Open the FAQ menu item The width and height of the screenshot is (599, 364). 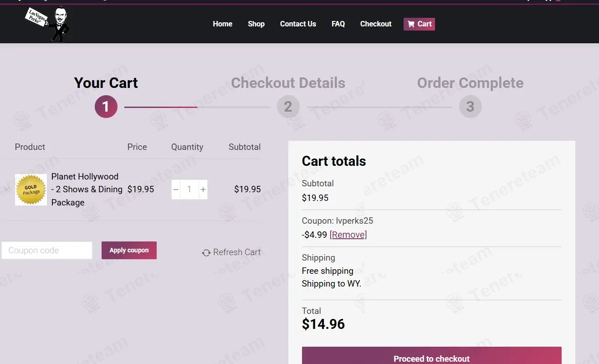[338, 24]
